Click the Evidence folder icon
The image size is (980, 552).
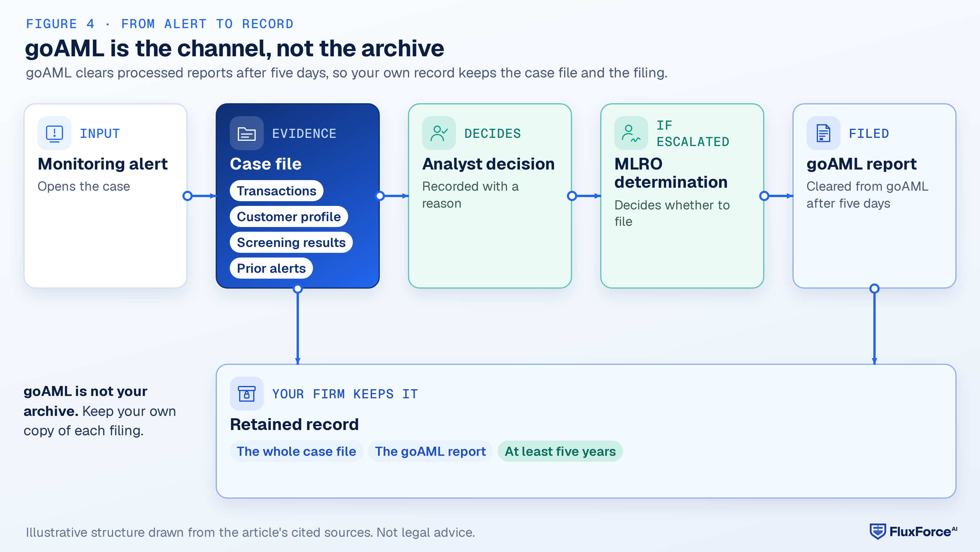(246, 133)
